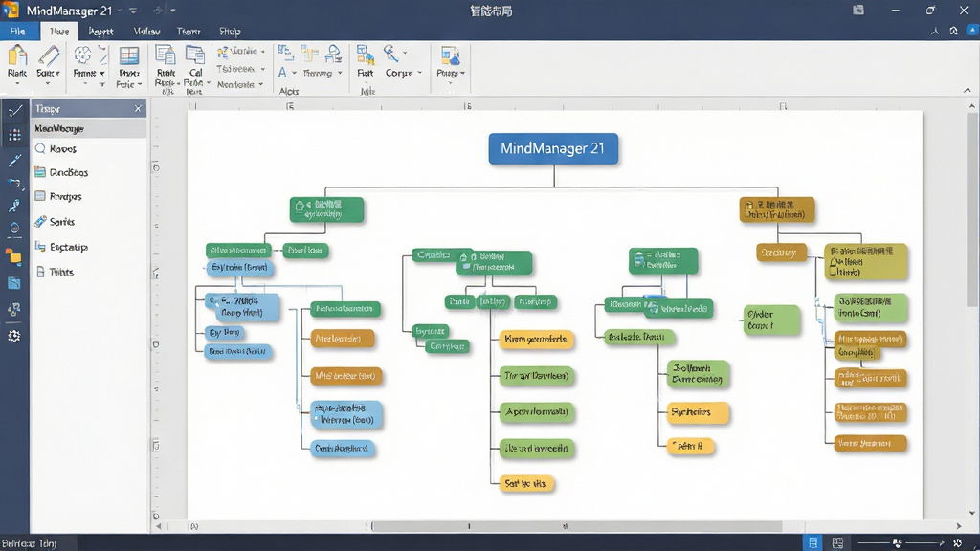This screenshot has height=551, width=980.
Task: Click the clipboard paste icon in ribbon
Action: tap(17, 55)
